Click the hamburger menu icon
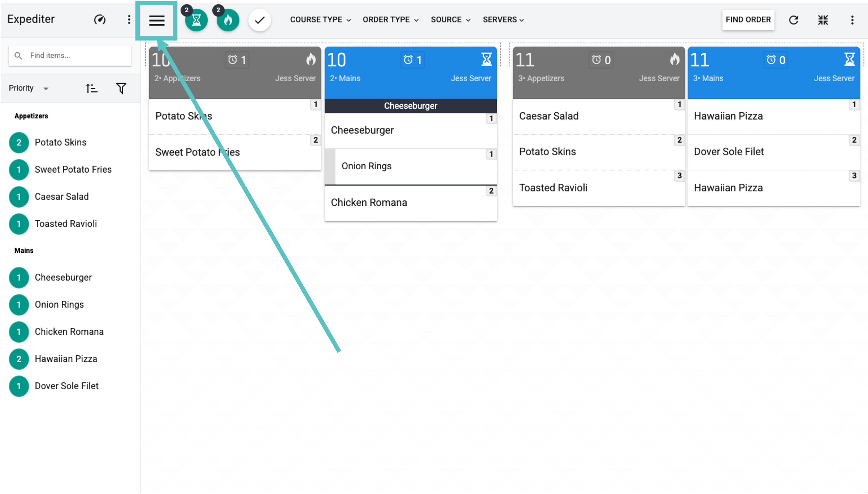The width and height of the screenshot is (868, 494). [156, 20]
